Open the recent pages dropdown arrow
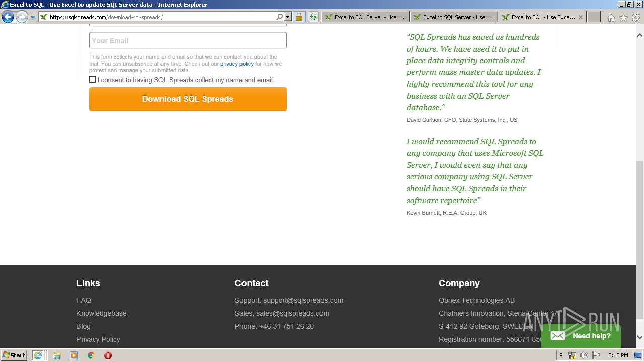This screenshot has width=644, height=362. (x=33, y=17)
